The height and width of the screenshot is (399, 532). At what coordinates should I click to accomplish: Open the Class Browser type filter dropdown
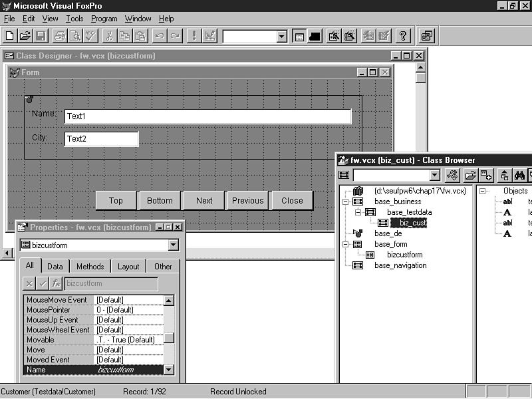(x=435, y=176)
